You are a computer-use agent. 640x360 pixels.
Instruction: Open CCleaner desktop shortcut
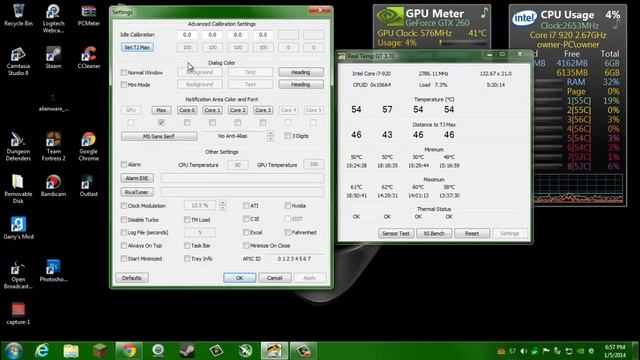pyautogui.click(x=89, y=58)
